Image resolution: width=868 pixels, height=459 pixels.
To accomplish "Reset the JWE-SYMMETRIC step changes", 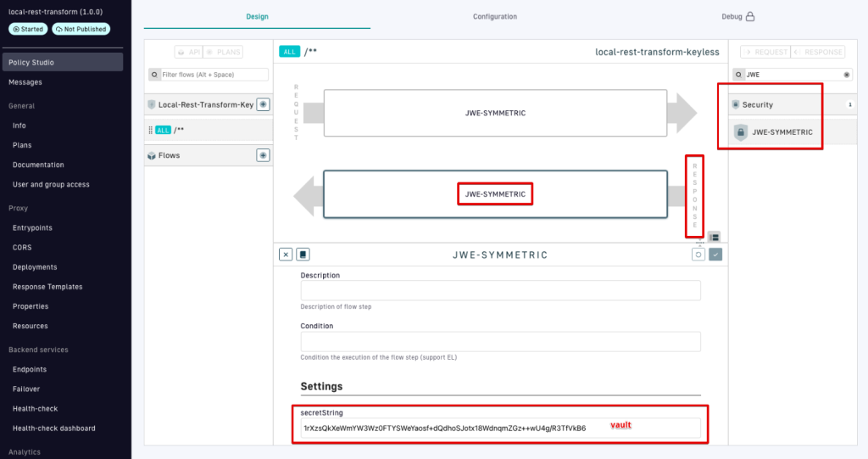I will [698, 255].
